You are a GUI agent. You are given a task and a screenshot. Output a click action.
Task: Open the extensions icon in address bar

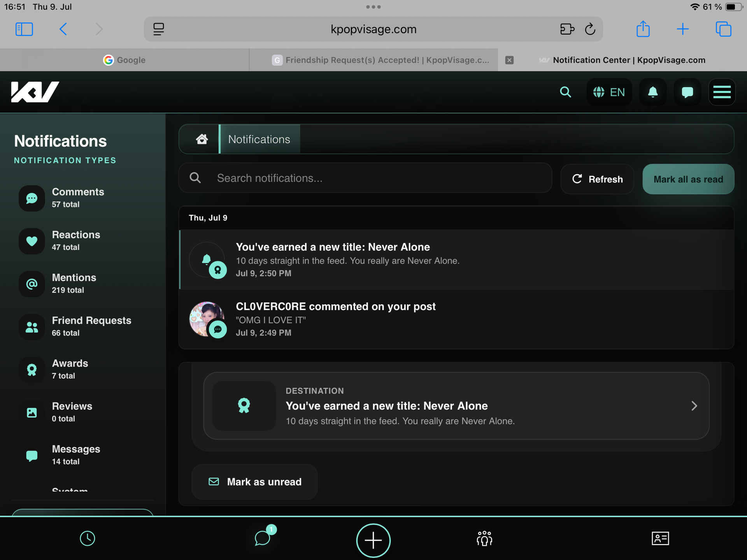click(x=567, y=29)
